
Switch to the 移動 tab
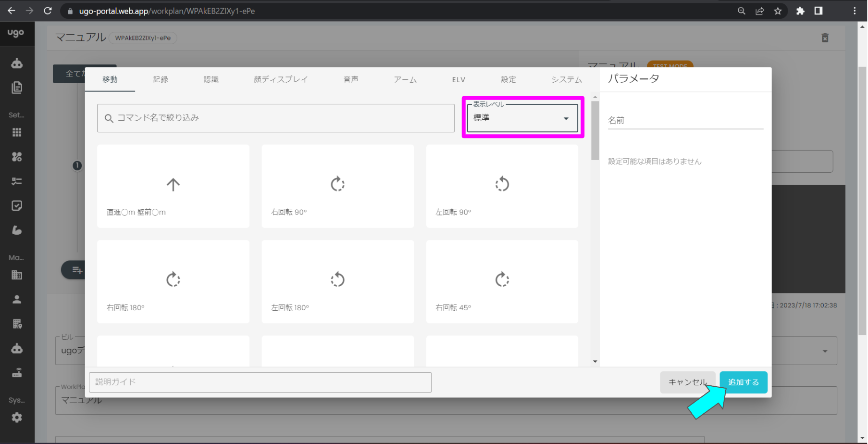click(x=110, y=79)
